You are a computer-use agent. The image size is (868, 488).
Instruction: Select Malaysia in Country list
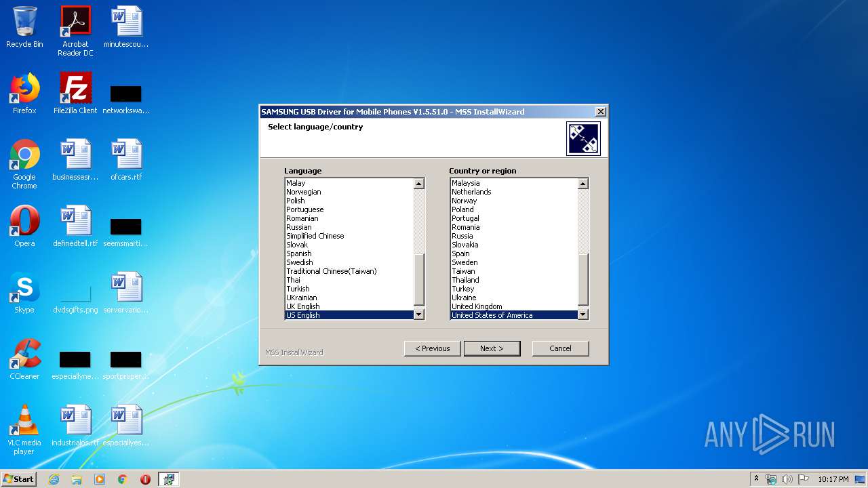(x=514, y=183)
